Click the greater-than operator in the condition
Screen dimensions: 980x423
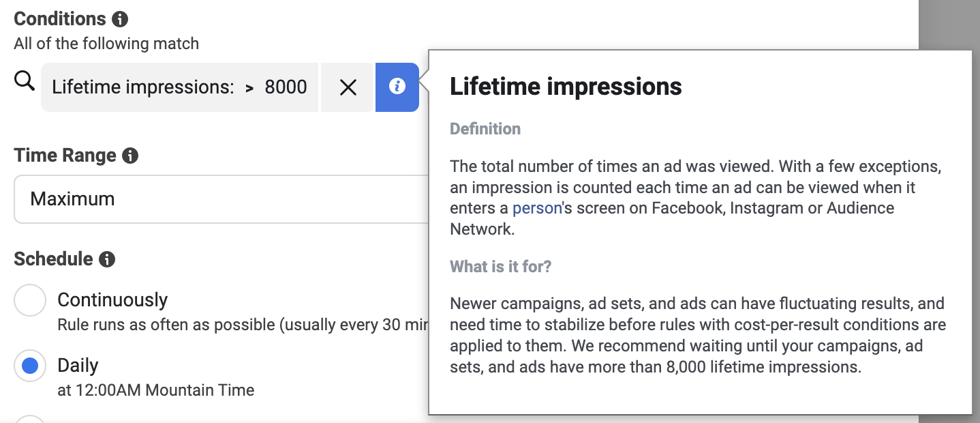(249, 87)
